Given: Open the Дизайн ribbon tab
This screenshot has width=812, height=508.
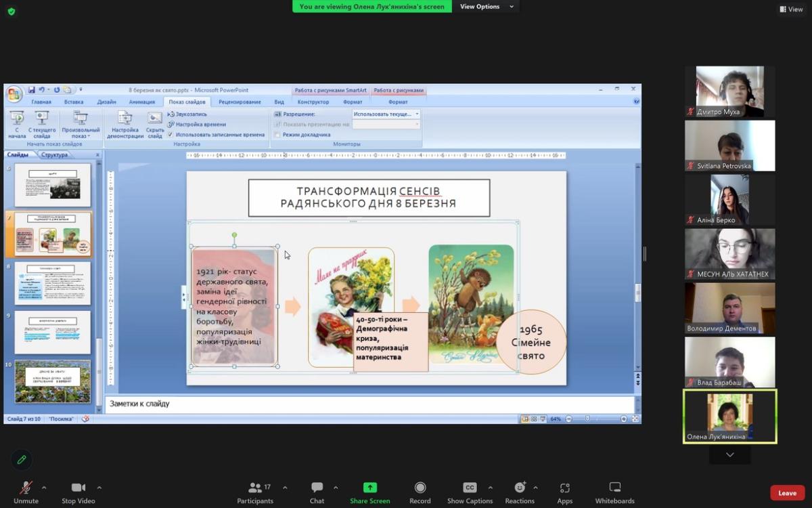Looking at the screenshot, I should click(106, 102).
